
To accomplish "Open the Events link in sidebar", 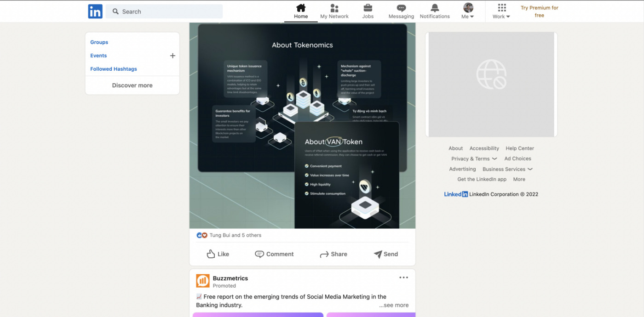I will point(98,56).
